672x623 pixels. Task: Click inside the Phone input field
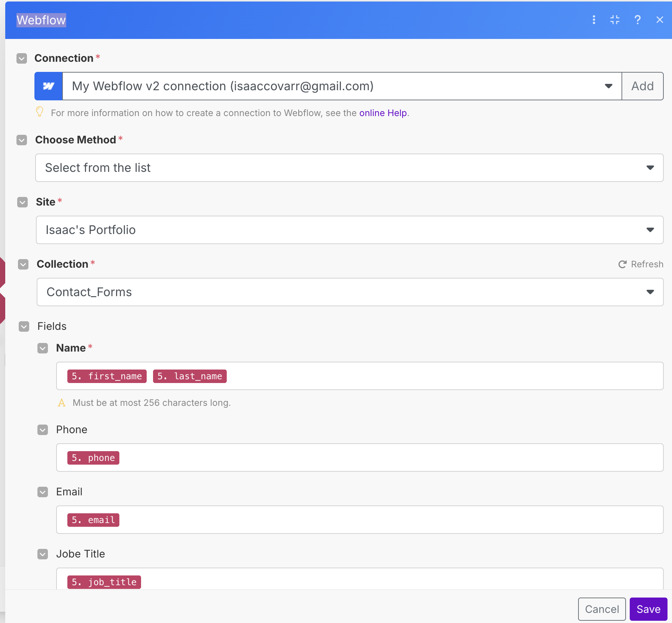pos(360,458)
